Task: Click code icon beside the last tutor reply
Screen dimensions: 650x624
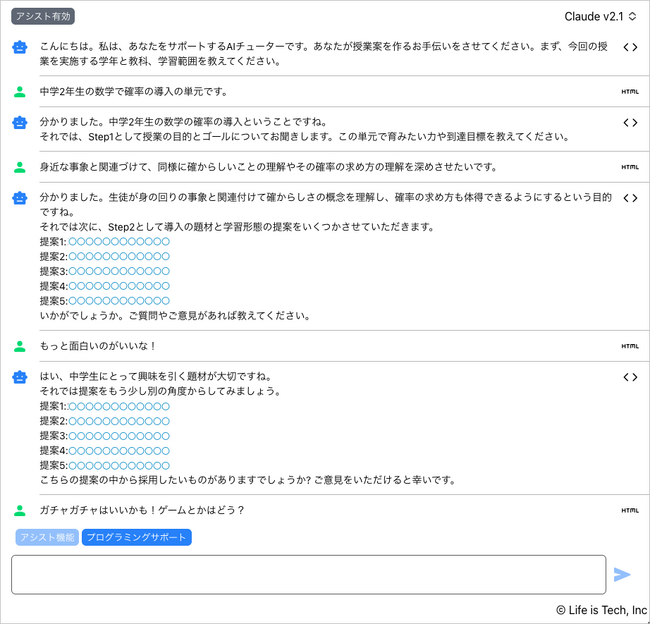Action: [x=630, y=377]
